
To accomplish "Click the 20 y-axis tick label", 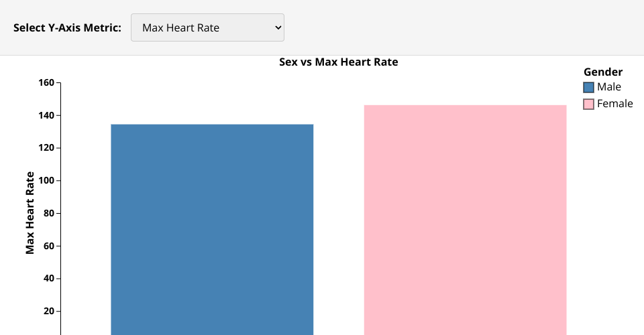I will tap(48, 312).
